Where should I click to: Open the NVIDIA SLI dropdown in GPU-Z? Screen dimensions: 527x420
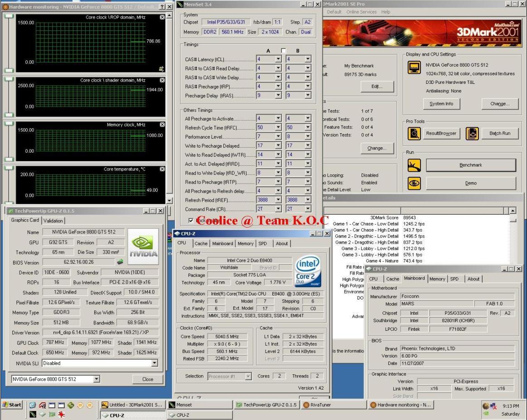click(x=154, y=363)
